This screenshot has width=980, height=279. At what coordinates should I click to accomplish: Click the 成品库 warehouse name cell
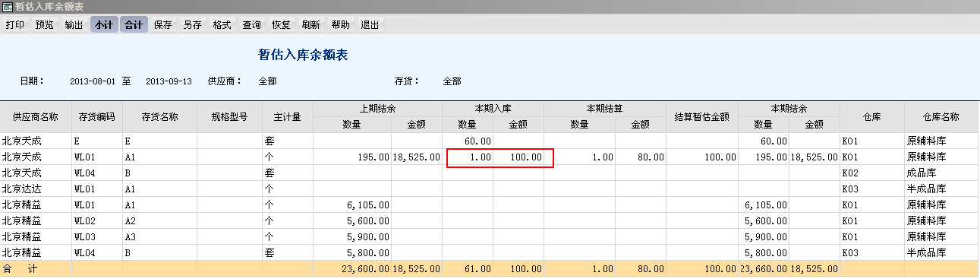click(941, 173)
